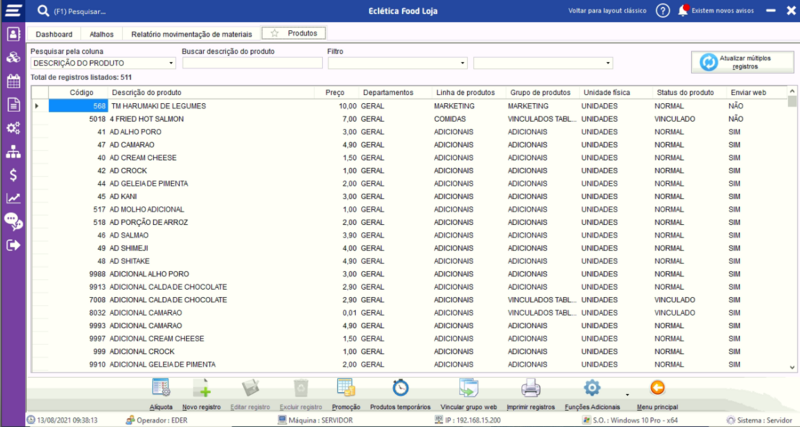Click the Grupo de produtos column header
Screen dimensions: 800x427
(542, 92)
